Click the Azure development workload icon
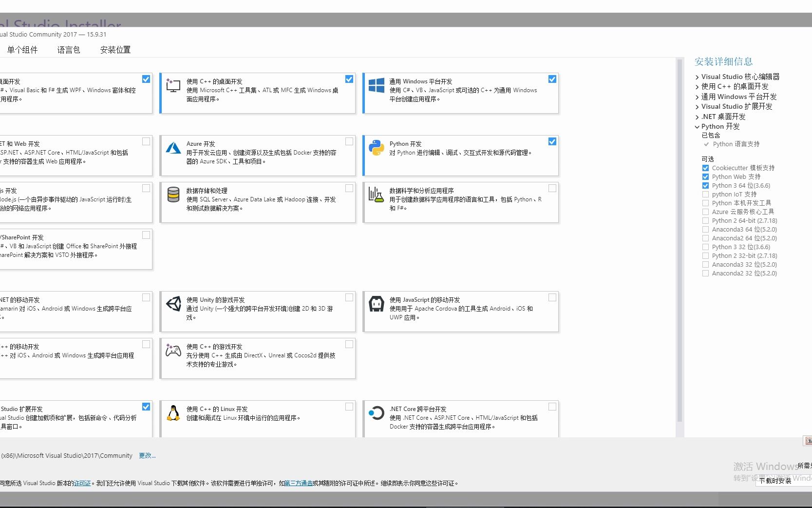 pyautogui.click(x=173, y=148)
